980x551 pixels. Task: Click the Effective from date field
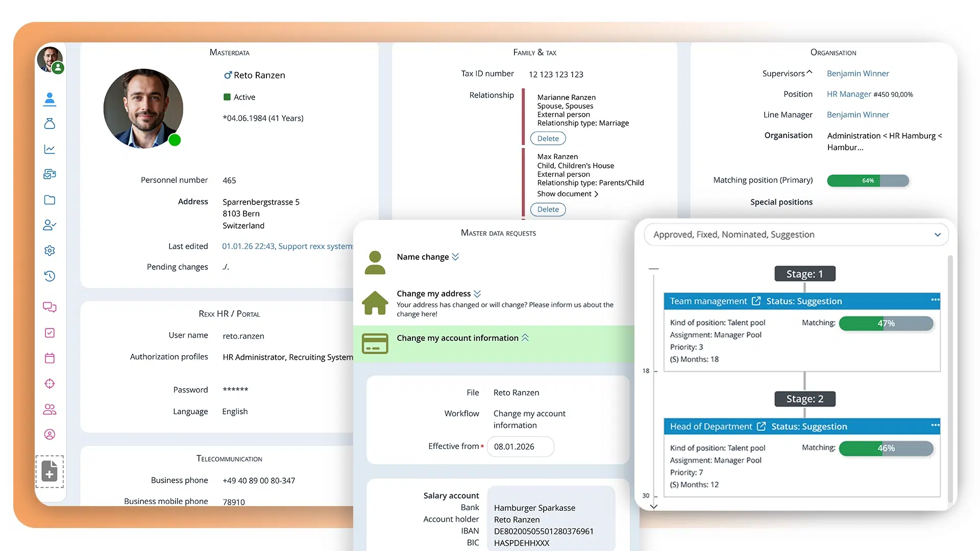(x=520, y=446)
